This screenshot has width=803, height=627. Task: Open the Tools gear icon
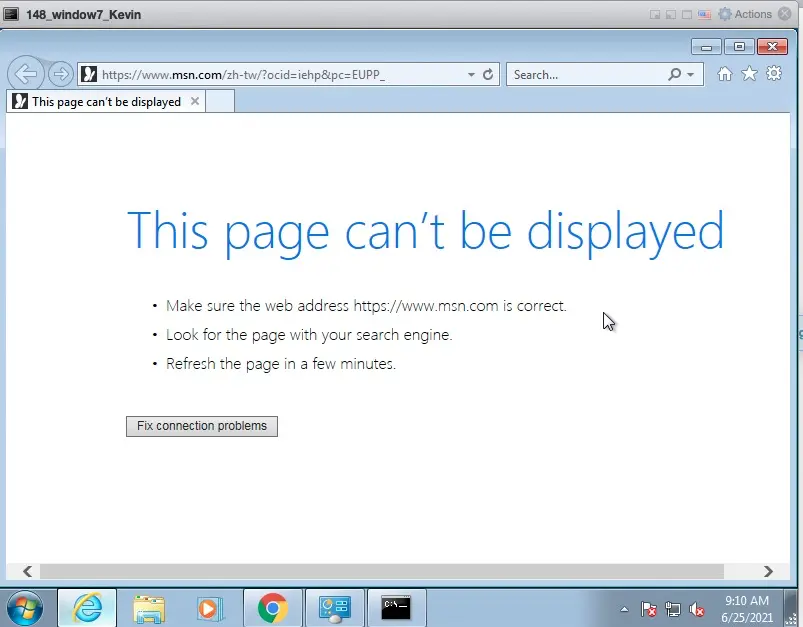click(x=773, y=74)
